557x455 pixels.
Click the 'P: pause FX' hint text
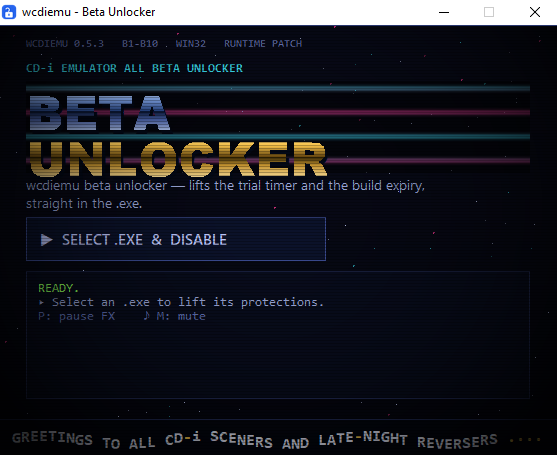coord(77,316)
